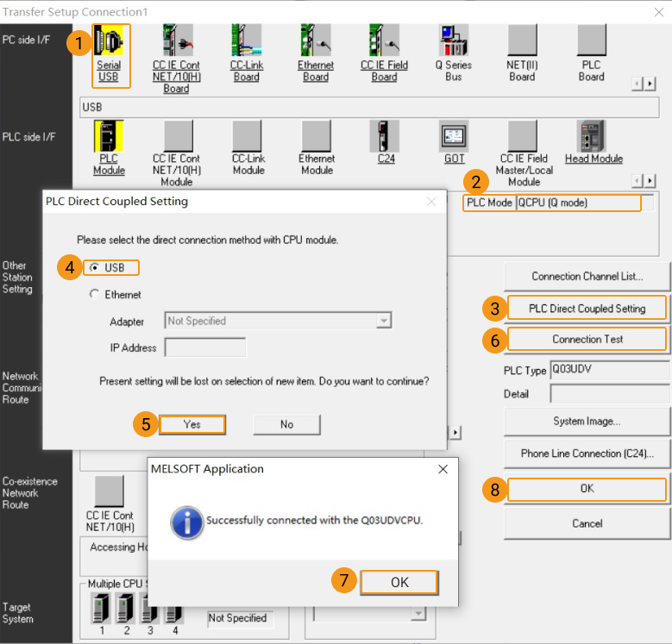Click the IP Address input field

(205, 347)
